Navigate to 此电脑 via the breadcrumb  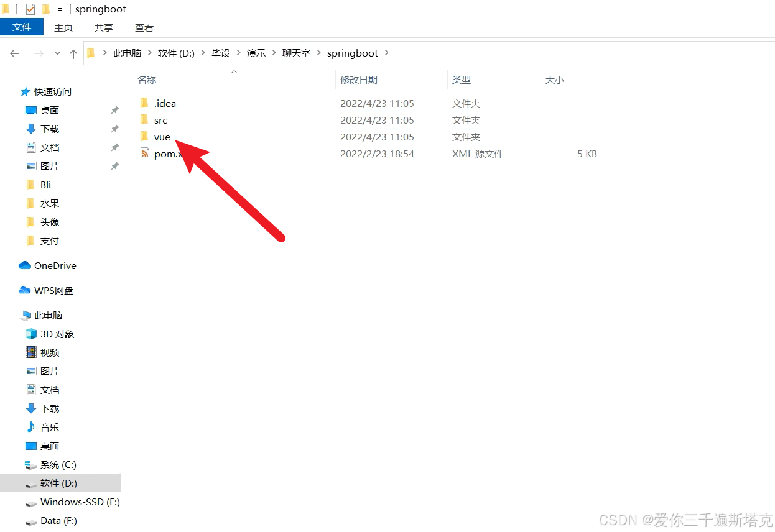tap(127, 53)
